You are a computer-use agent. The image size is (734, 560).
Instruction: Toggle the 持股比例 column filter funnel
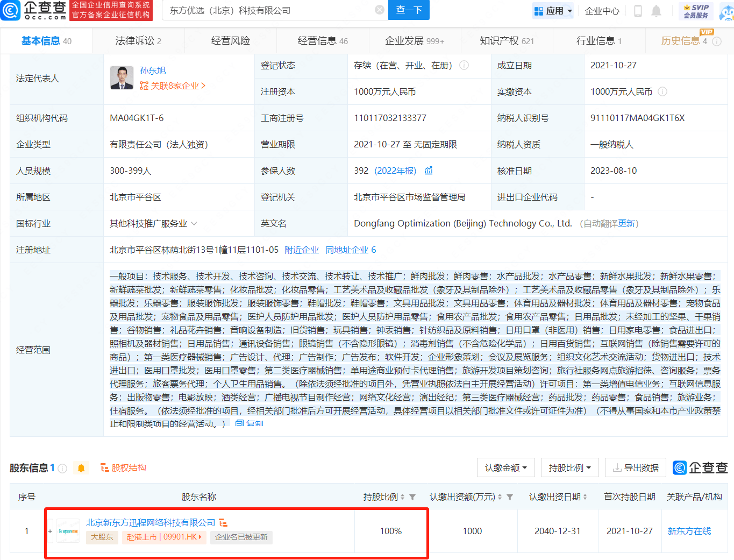(412, 497)
